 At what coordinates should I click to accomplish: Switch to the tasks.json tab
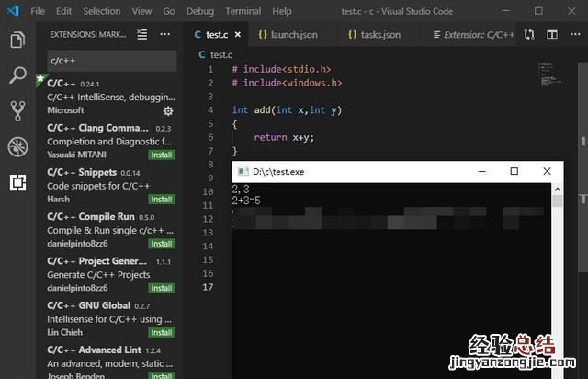click(x=379, y=35)
